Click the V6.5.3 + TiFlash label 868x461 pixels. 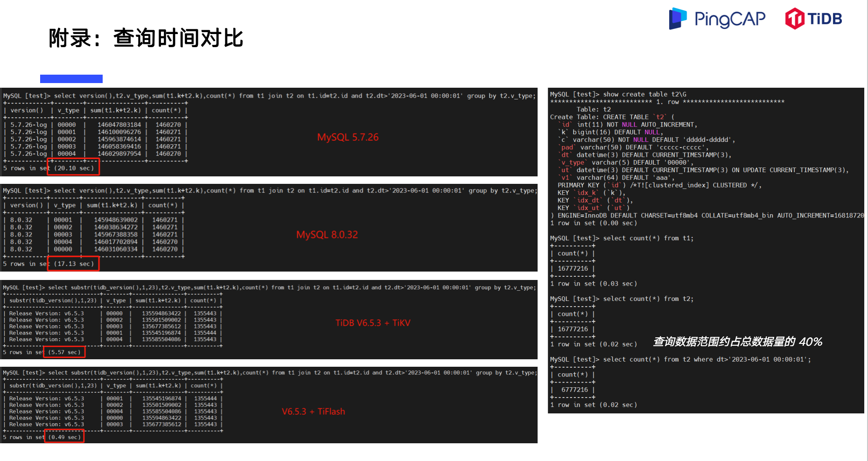314,412
